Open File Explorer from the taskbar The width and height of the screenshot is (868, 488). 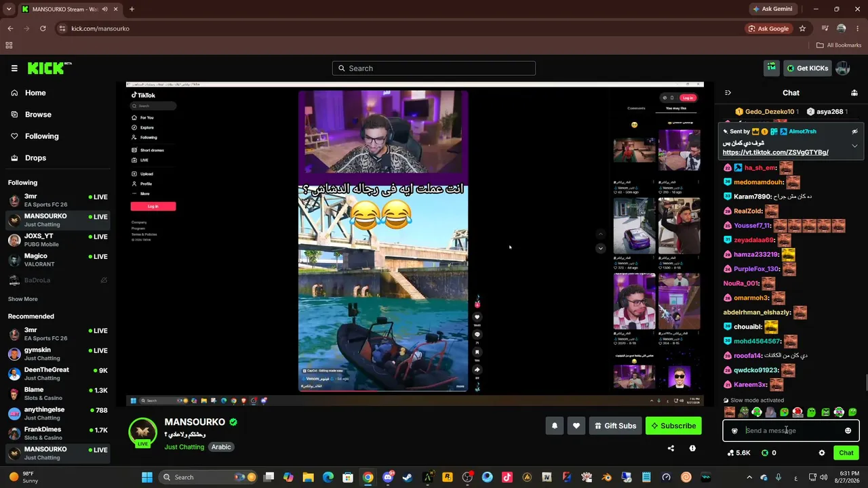[x=309, y=477]
